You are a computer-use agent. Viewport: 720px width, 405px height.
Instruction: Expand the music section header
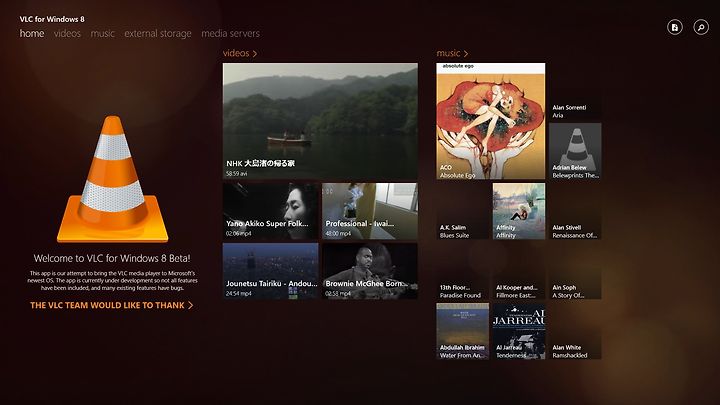[x=452, y=53]
